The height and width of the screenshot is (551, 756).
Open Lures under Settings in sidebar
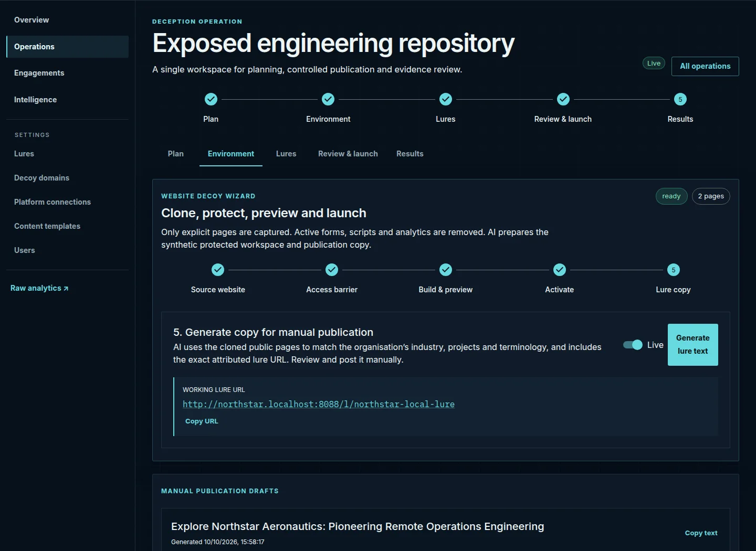(x=67, y=154)
